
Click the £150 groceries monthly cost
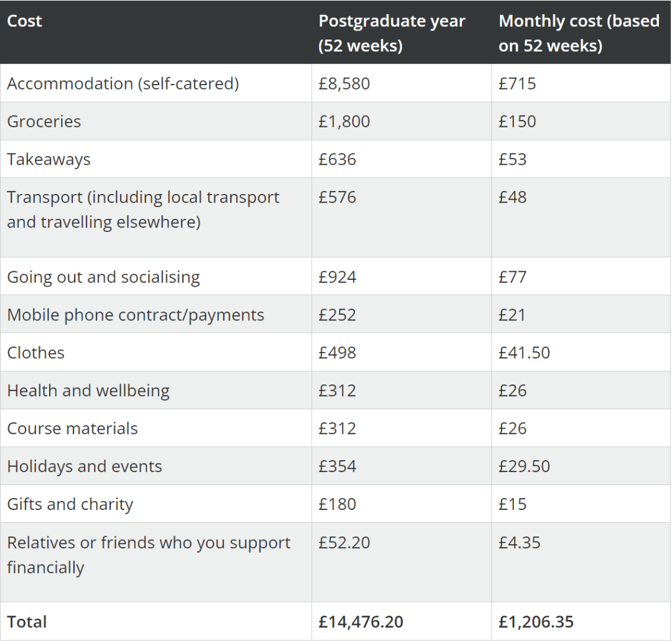tap(517, 121)
